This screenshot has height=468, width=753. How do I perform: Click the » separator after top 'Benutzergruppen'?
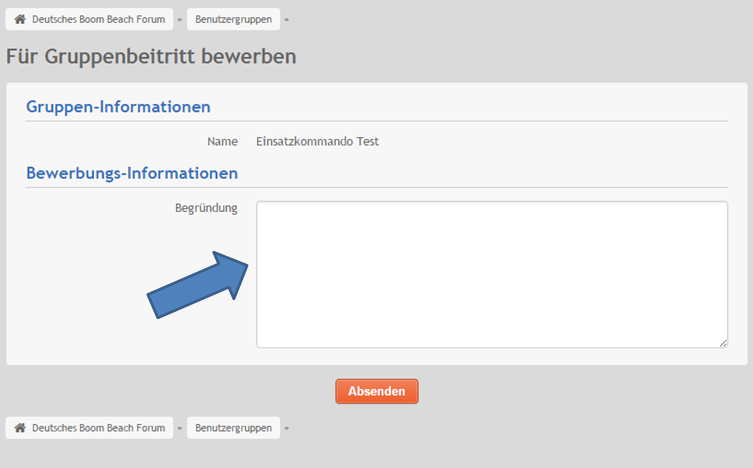pos(287,19)
